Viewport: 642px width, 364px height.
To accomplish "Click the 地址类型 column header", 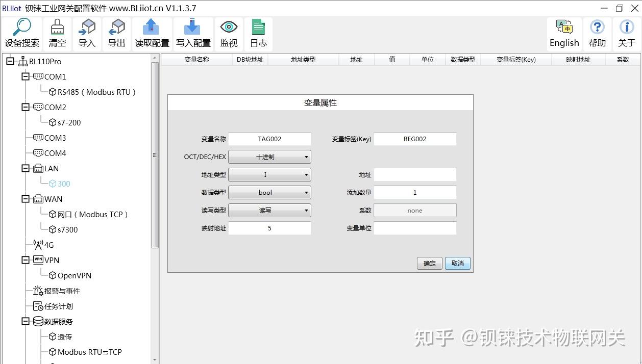I will [303, 60].
